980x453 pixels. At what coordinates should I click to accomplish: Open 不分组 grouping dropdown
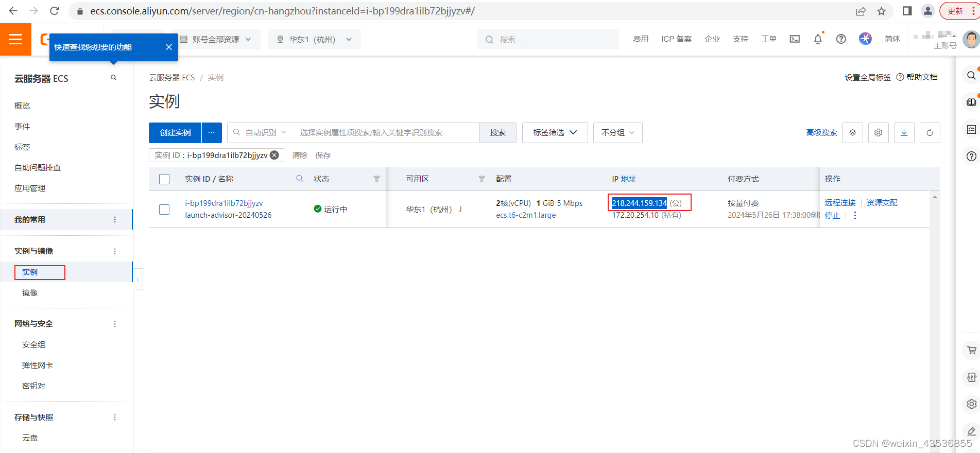[x=618, y=133]
